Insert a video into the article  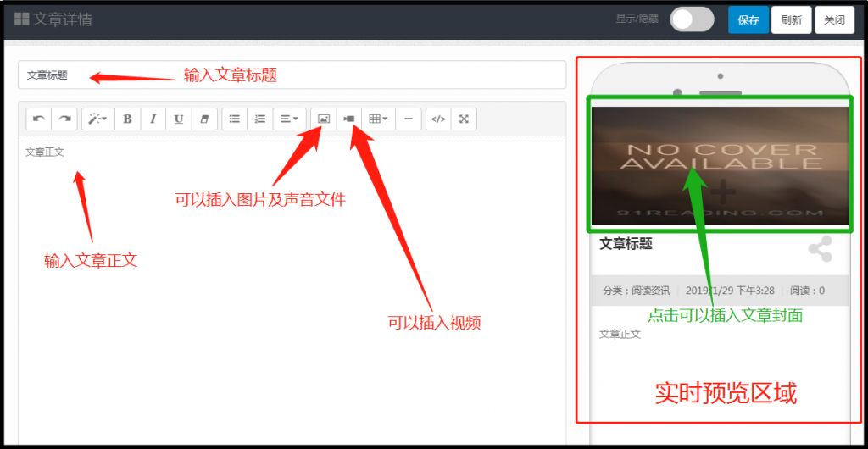348,119
